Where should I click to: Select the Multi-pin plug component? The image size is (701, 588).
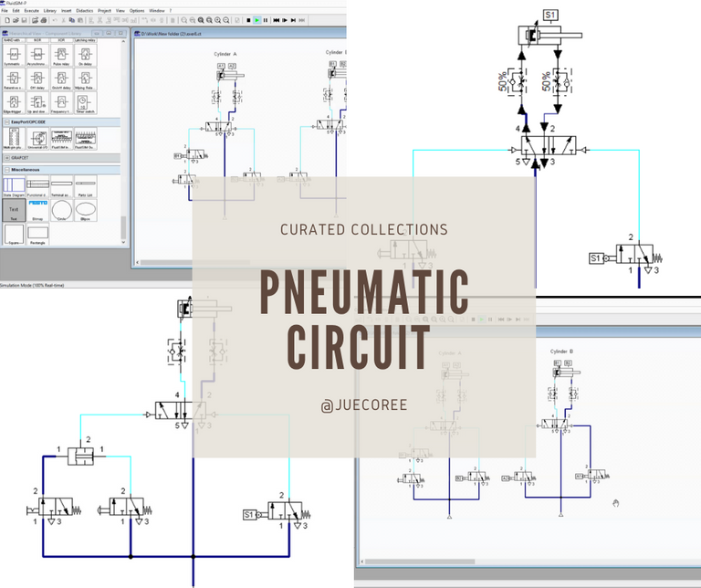coord(14,139)
